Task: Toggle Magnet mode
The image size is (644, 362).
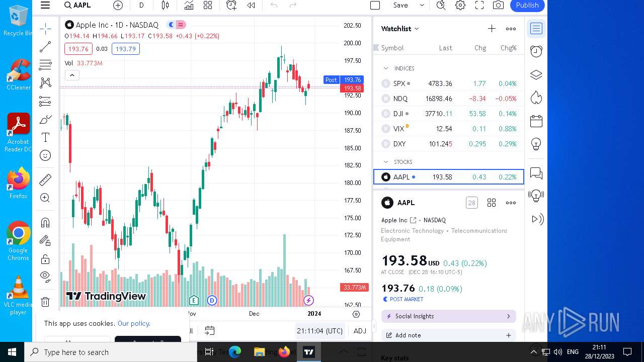Action: 45,222
